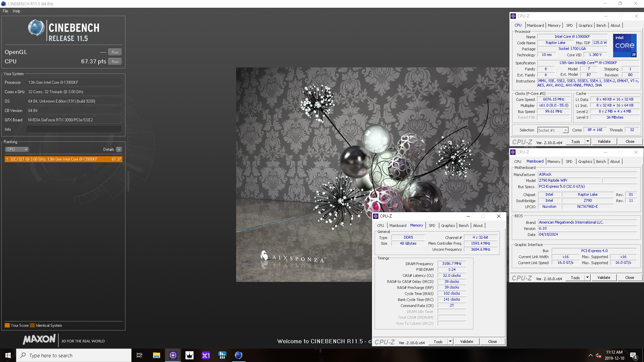This screenshot has width=644, height=362.
Task: Click the panel splitter grip handle
Action: click(x=128, y=181)
